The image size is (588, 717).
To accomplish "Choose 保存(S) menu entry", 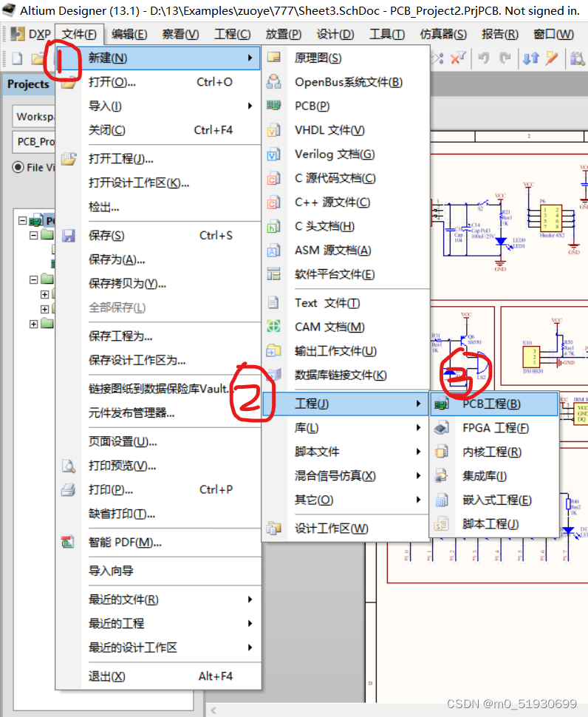I will [158, 236].
